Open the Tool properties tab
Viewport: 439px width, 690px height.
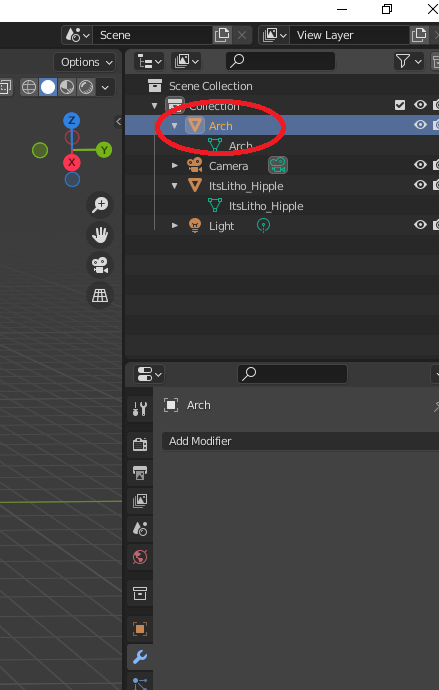(140, 409)
